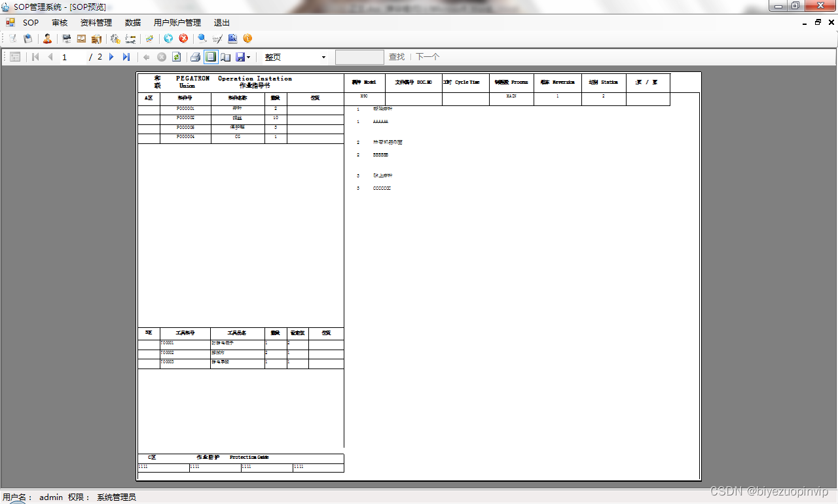Close the inner SOP预览 child window

(831, 22)
